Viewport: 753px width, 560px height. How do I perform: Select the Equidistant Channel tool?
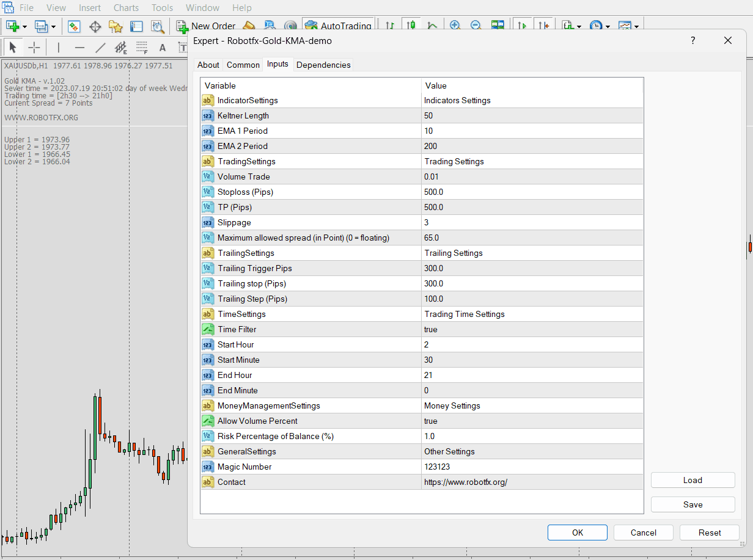121,48
